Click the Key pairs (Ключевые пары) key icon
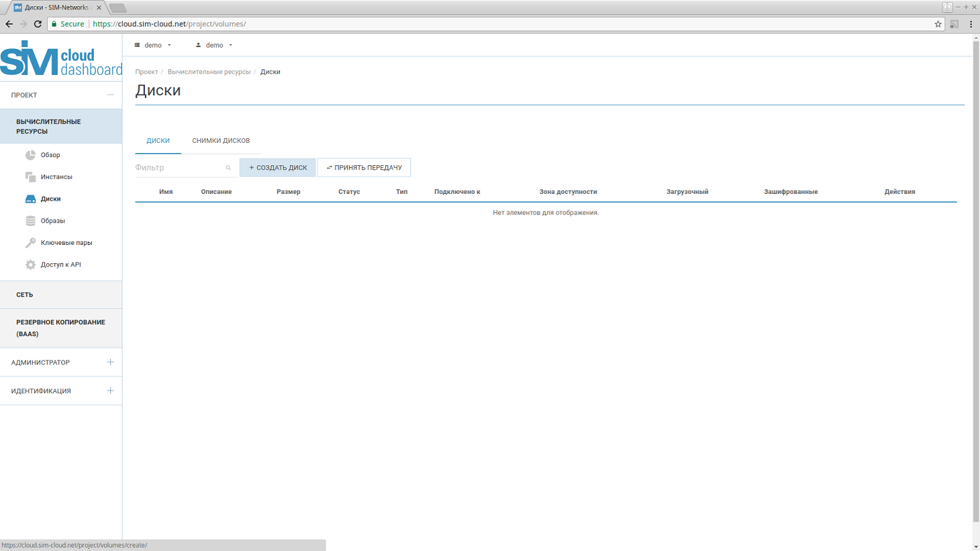This screenshot has height=551, width=980. pyautogui.click(x=30, y=243)
